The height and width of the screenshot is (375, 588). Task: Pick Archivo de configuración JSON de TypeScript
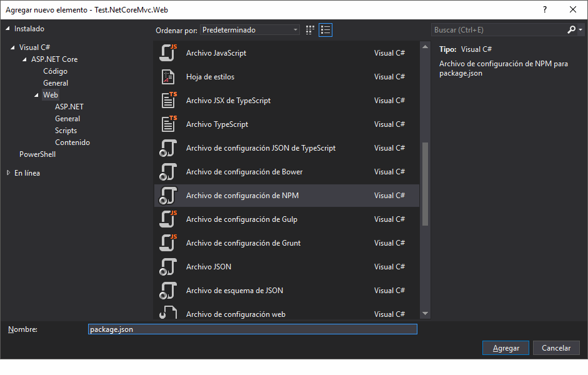click(261, 148)
